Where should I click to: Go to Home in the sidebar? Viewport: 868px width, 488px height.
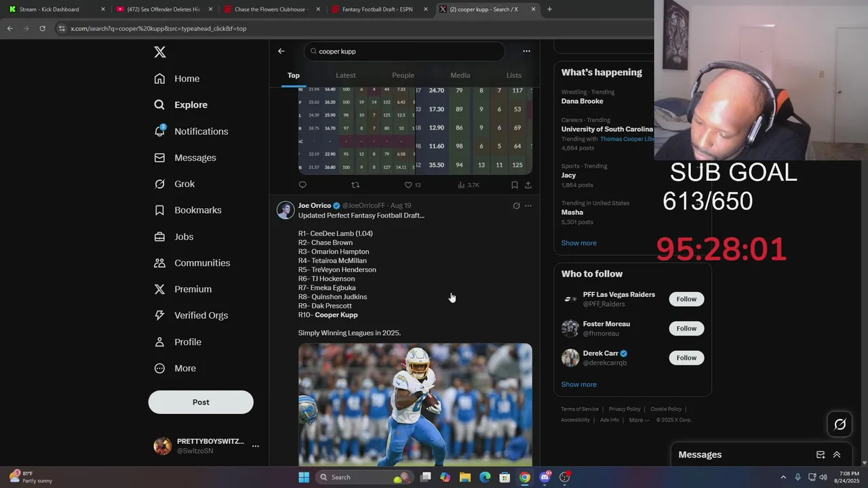point(177,79)
